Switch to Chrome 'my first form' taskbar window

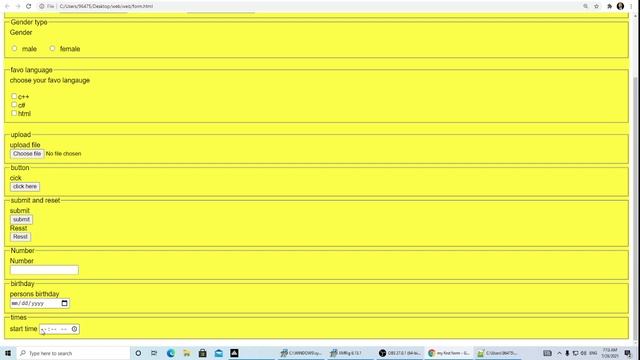449,353
